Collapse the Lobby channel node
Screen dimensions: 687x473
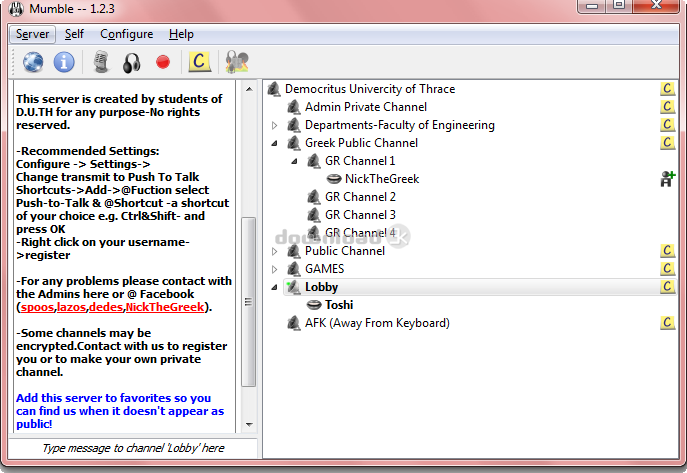pos(275,287)
